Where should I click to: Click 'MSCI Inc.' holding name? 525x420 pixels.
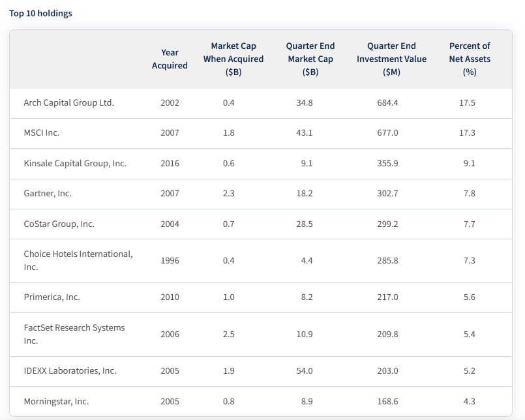tap(42, 133)
